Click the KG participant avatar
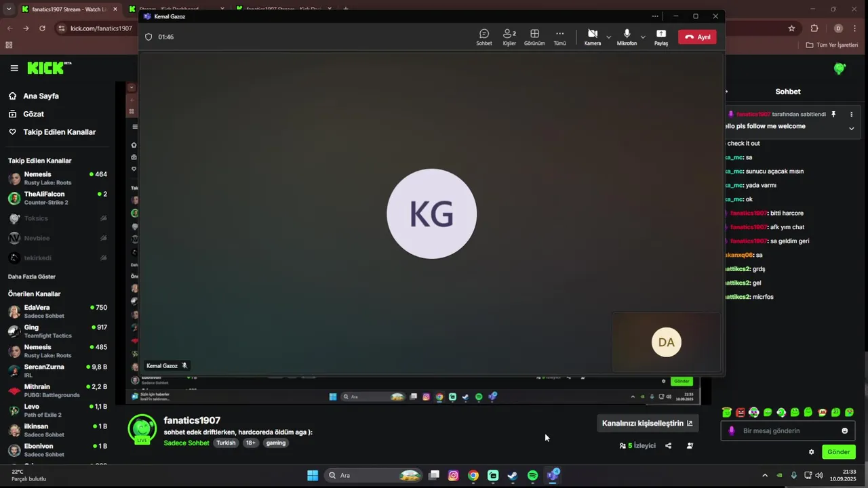The image size is (868, 488). [432, 213]
